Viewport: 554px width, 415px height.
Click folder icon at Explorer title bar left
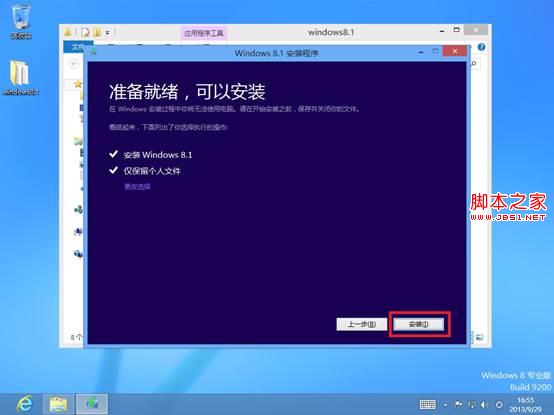click(x=68, y=32)
